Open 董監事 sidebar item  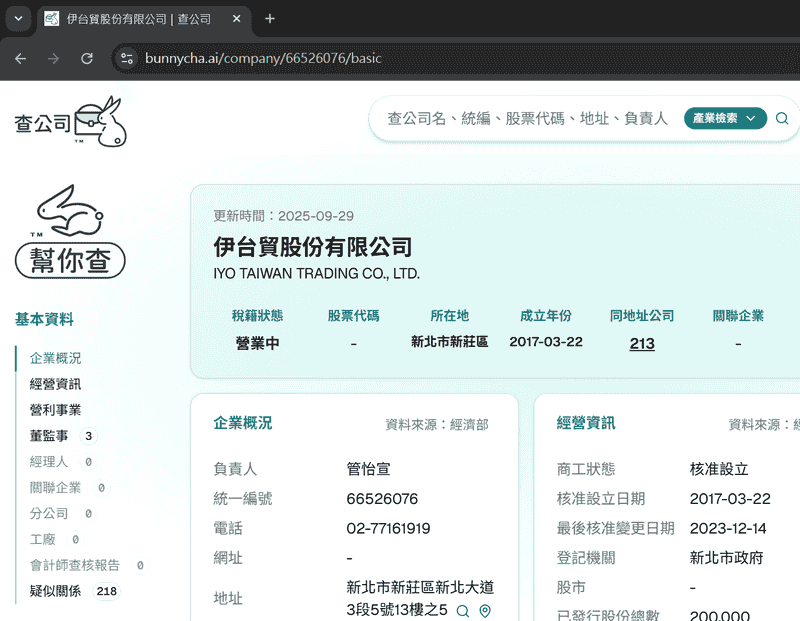(x=49, y=436)
